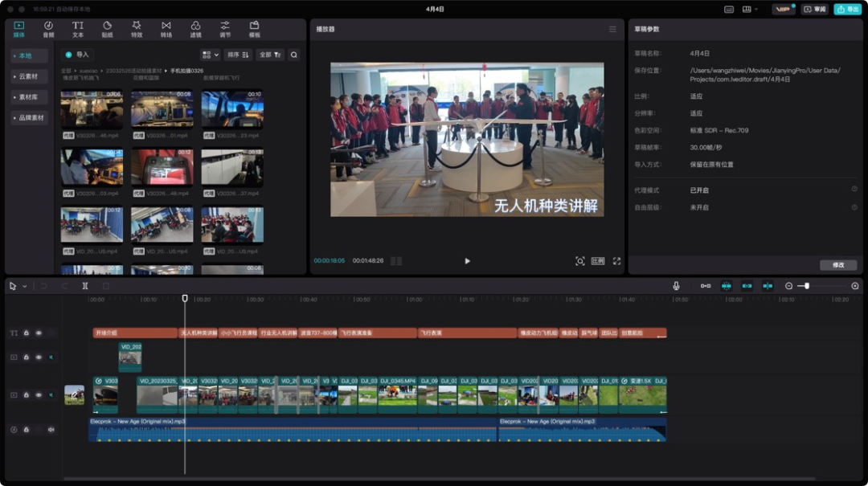
Task: Hide the text track using eye icon
Action: 39,333
